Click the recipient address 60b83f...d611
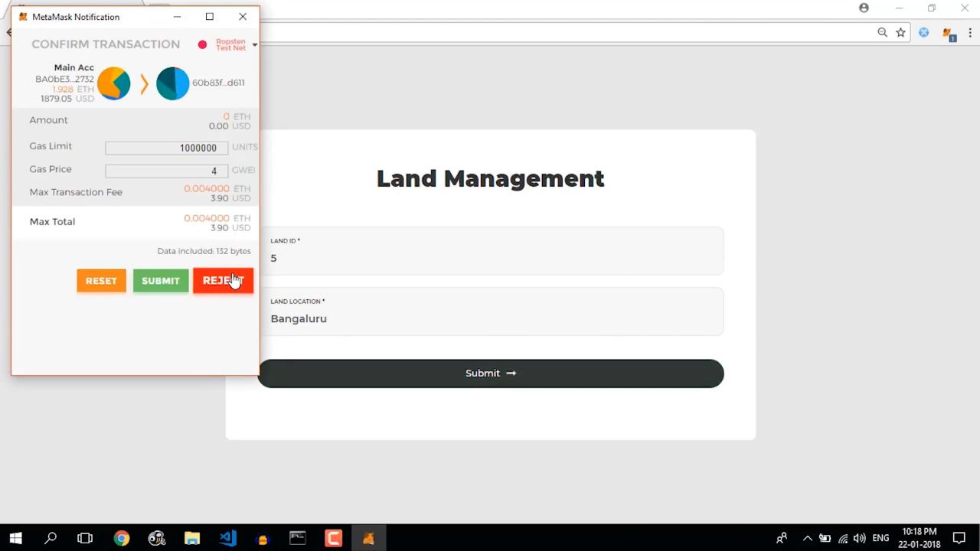Screen dimensions: 980x551 tap(218, 83)
